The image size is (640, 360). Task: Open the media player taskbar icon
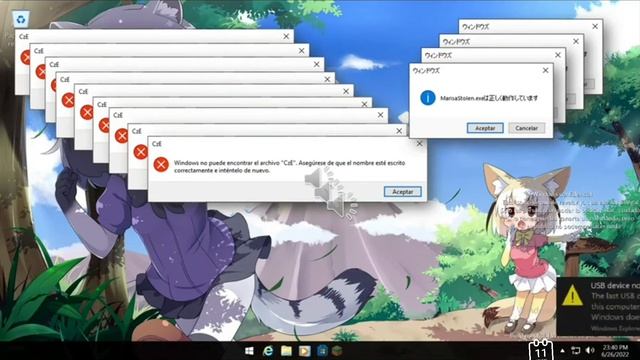pyautogui.click(x=304, y=351)
